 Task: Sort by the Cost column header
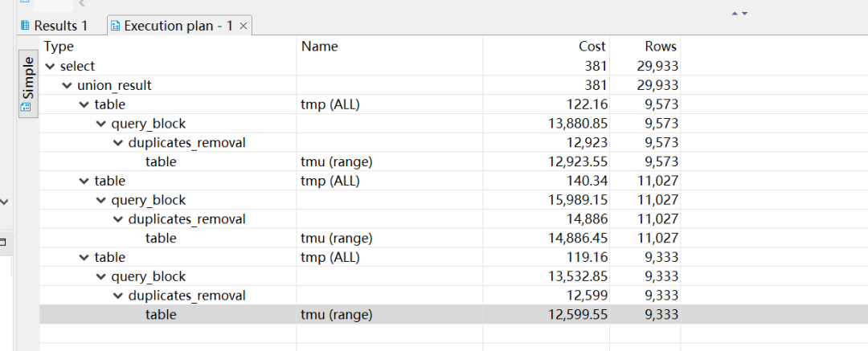[592, 47]
